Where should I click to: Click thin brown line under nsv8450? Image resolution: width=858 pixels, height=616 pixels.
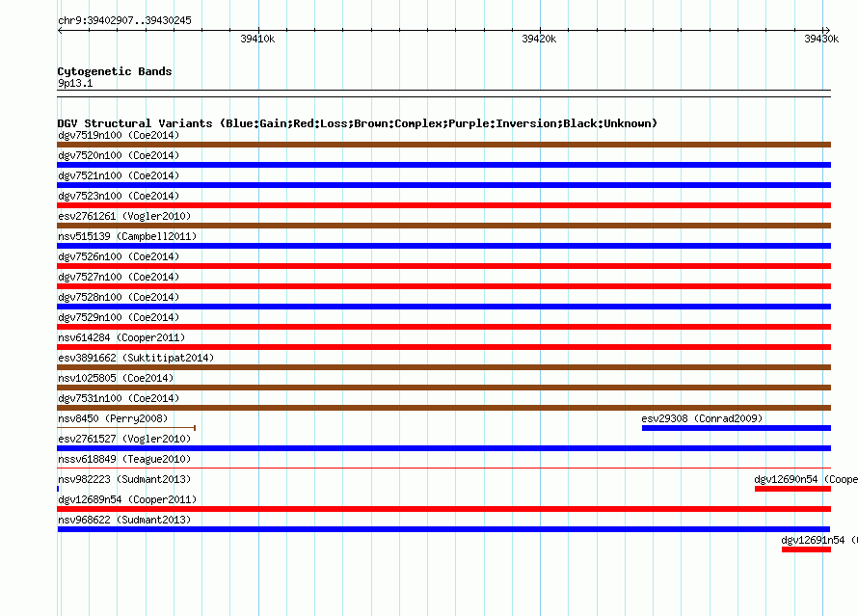[x=126, y=428]
